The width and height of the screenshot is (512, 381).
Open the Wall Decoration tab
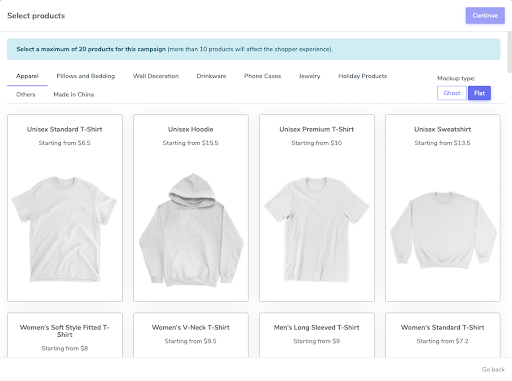point(156,76)
